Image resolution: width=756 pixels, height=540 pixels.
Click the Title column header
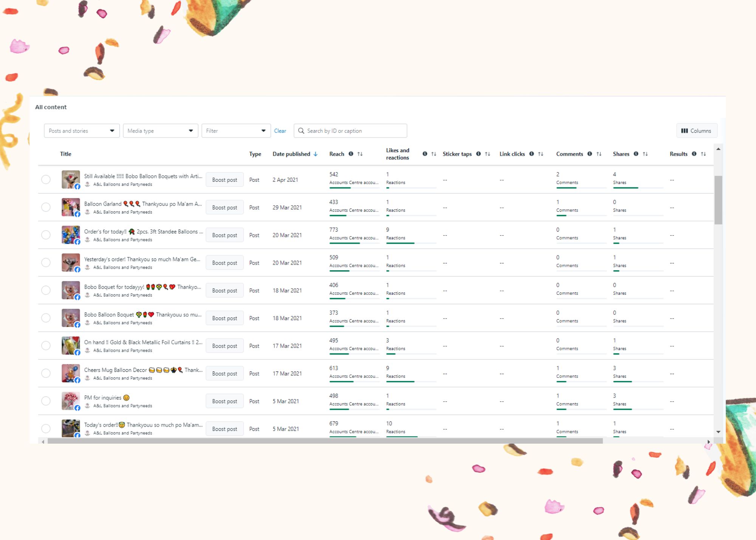(x=65, y=154)
